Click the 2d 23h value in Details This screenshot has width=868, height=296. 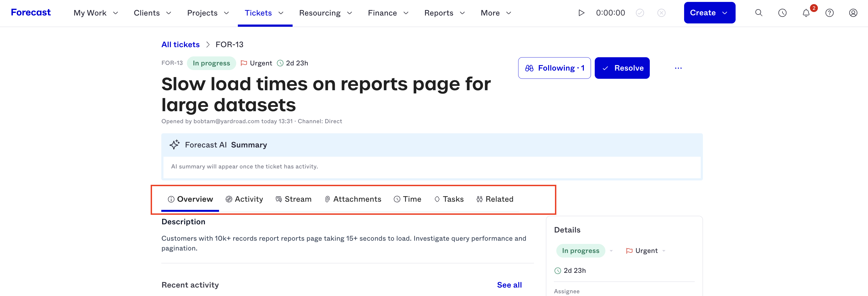click(x=570, y=270)
